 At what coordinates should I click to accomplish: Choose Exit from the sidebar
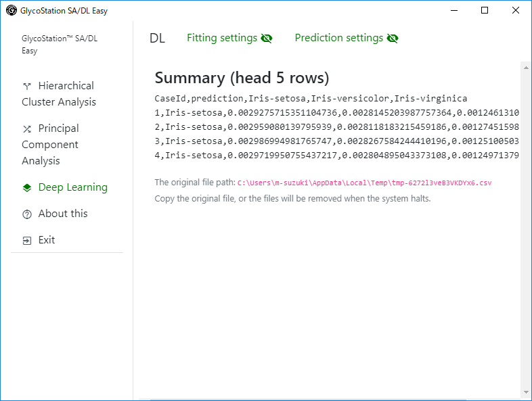pyautogui.click(x=39, y=240)
